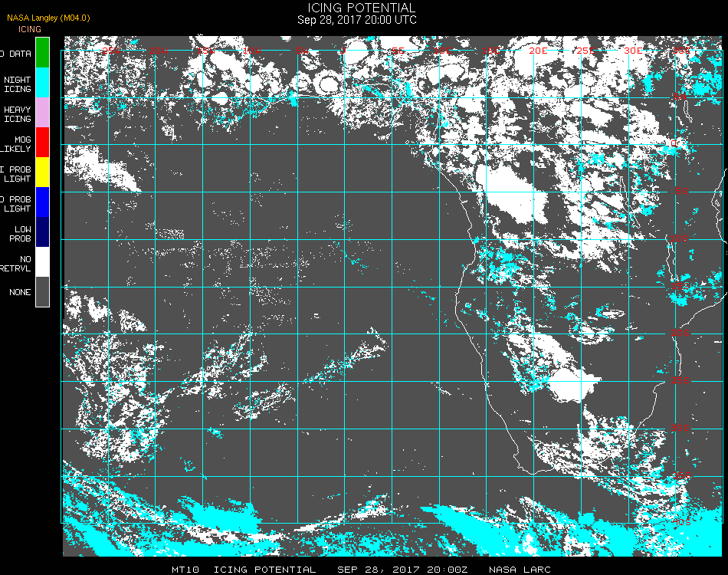Choose the dark navy LOW PROB swatch
728x575 pixels.
pyautogui.click(x=43, y=232)
